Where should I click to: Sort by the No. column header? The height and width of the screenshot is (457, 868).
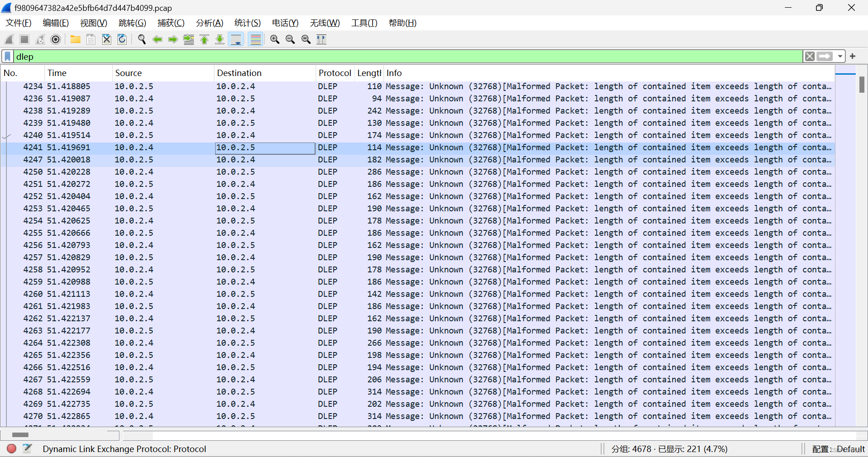tap(23, 73)
